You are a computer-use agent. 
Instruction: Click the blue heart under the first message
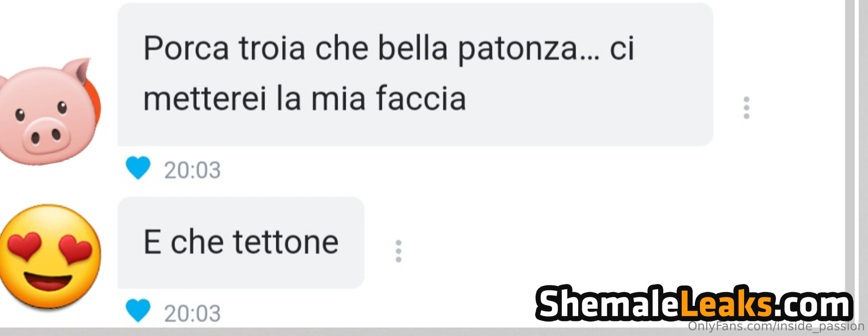138,168
